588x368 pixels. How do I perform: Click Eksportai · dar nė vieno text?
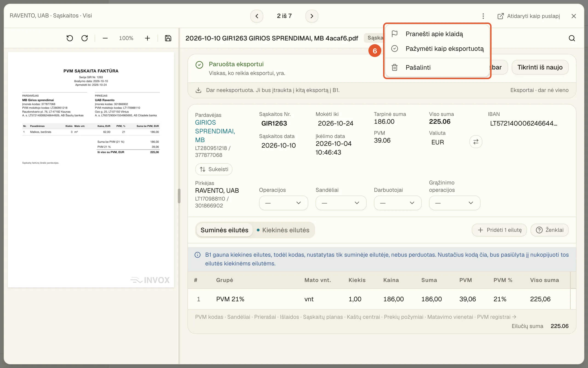(539, 90)
